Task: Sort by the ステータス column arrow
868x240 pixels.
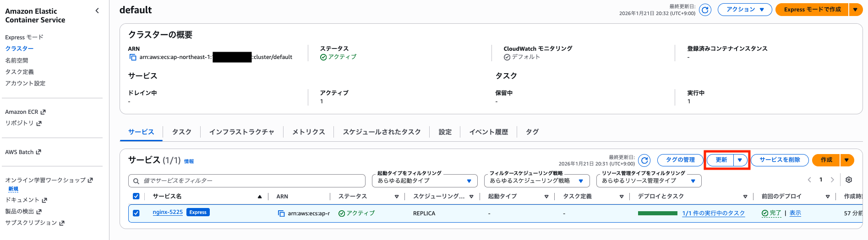Action: tap(397, 197)
